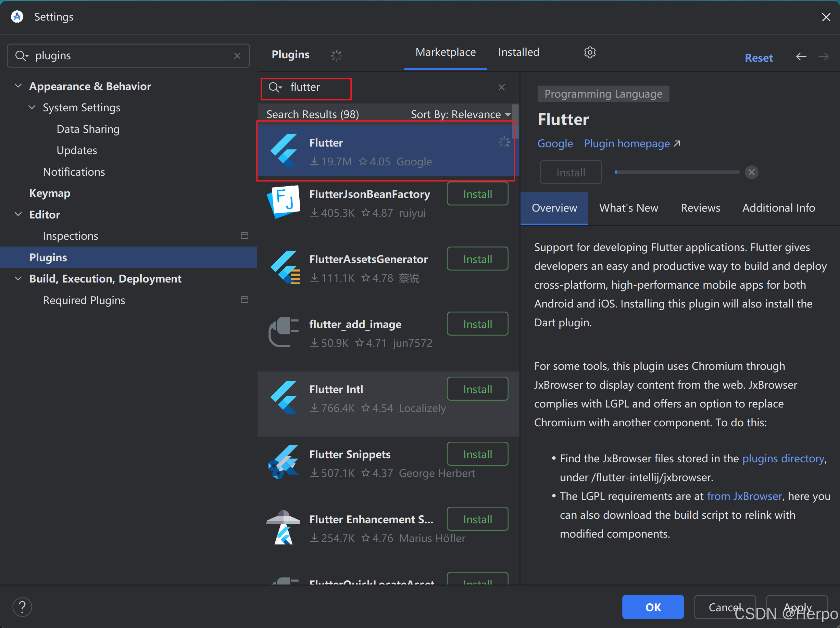
Task: Open help with the question mark icon
Action: click(x=22, y=607)
